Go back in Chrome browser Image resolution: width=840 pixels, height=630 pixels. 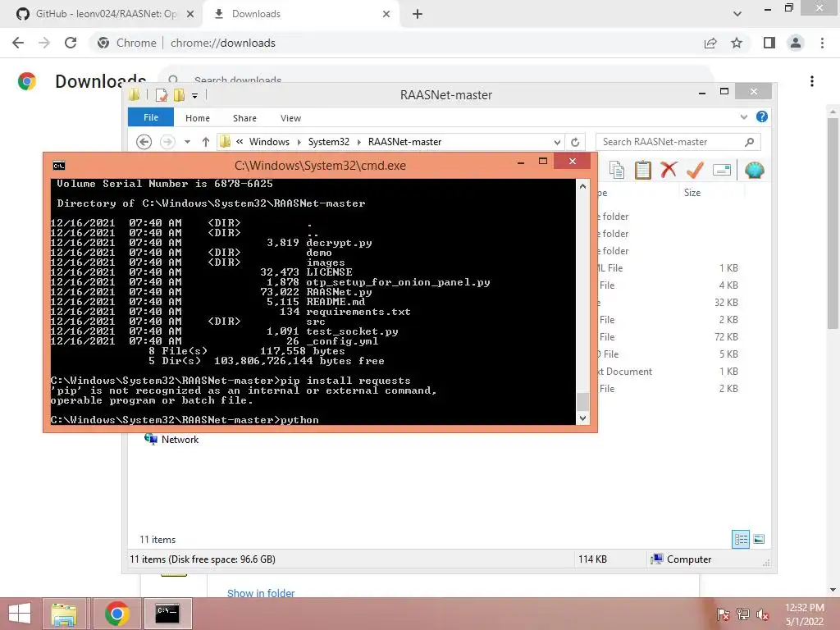pyautogui.click(x=18, y=43)
